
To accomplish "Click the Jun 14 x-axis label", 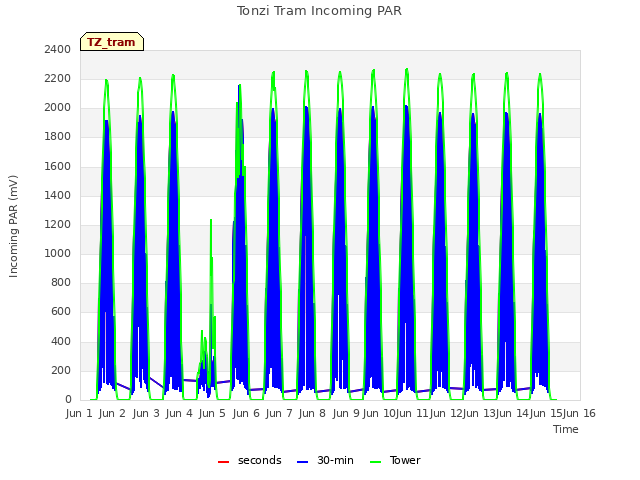I will click(x=512, y=413).
